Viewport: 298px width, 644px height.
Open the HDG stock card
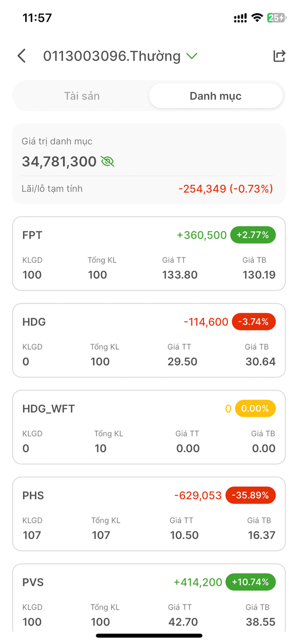[x=149, y=340]
